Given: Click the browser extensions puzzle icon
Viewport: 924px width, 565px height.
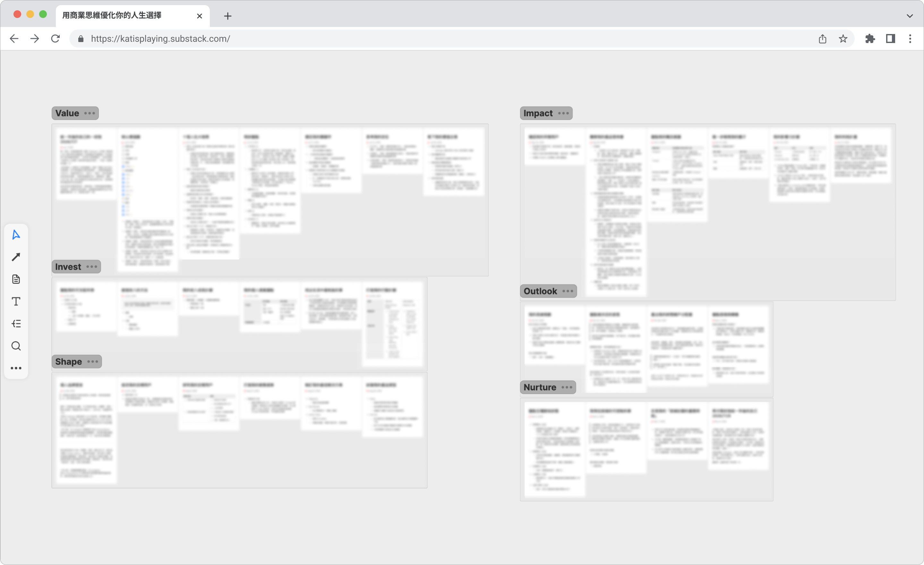Looking at the screenshot, I should coord(870,39).
